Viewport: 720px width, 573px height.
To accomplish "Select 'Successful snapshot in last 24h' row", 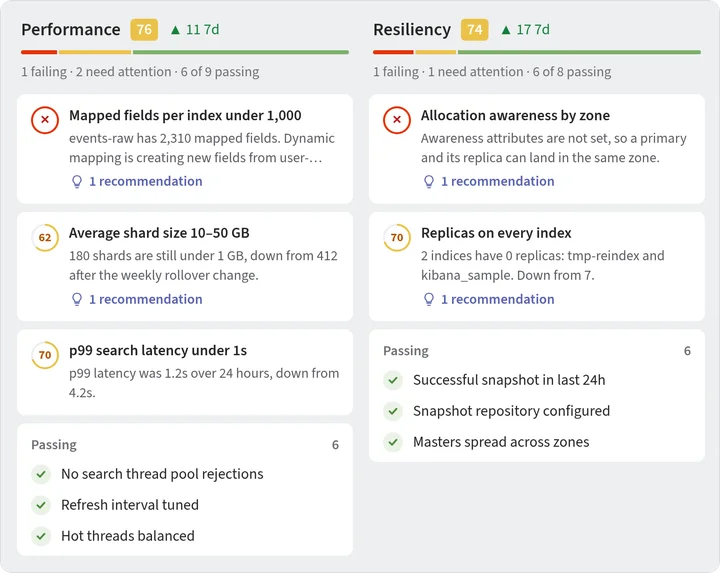I will (537, 380).
